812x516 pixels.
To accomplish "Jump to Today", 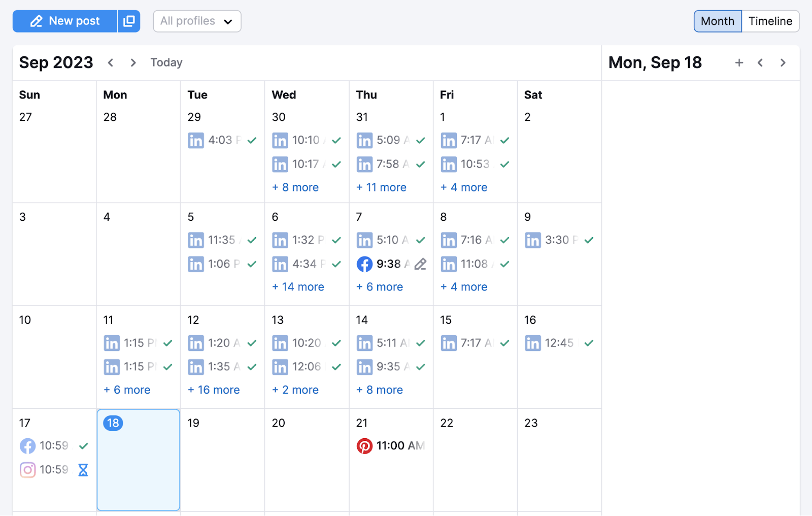I will click(166, 62).
